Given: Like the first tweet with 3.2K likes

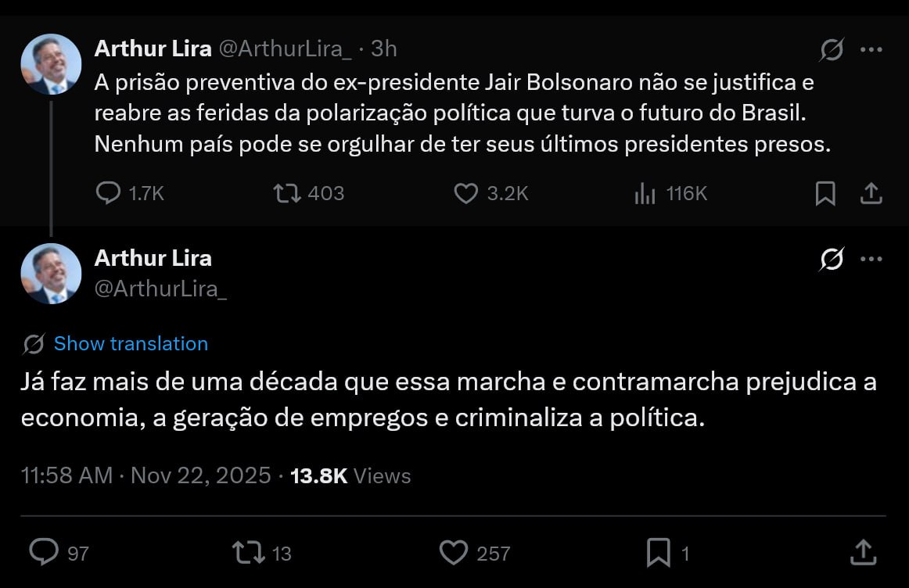Looking at the screenshot, I should [466, 193].
